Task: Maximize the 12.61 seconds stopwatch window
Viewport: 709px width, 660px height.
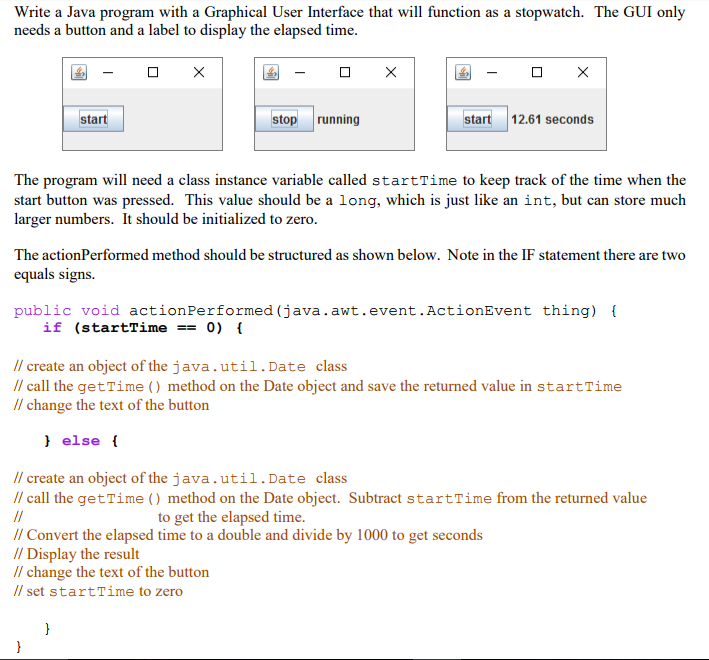Action: pos(537,72)
